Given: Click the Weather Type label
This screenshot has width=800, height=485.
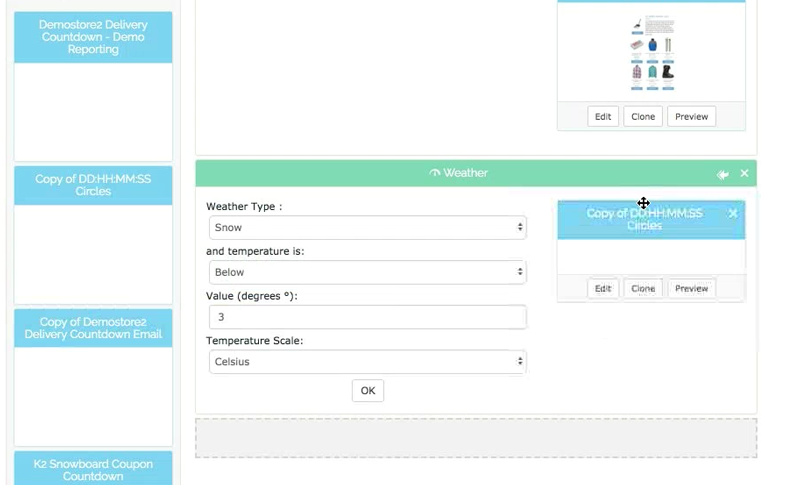Looking at the screenshot, I should tap(244, 207).
